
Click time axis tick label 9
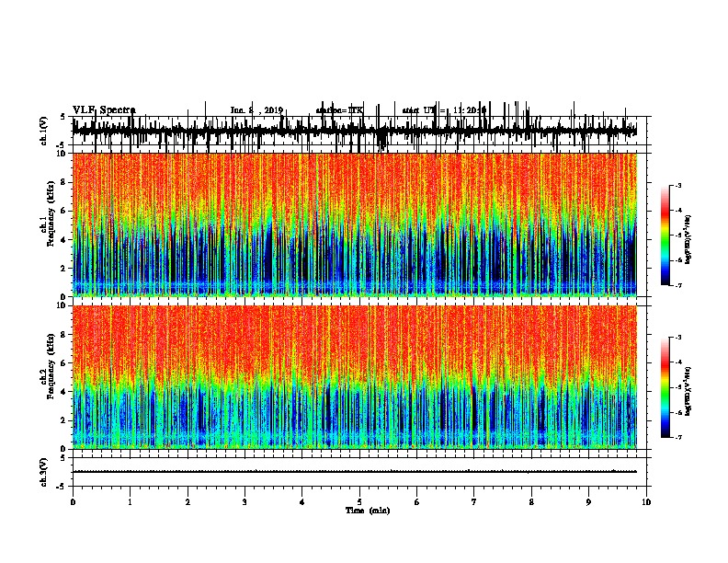tap(588, 502)
